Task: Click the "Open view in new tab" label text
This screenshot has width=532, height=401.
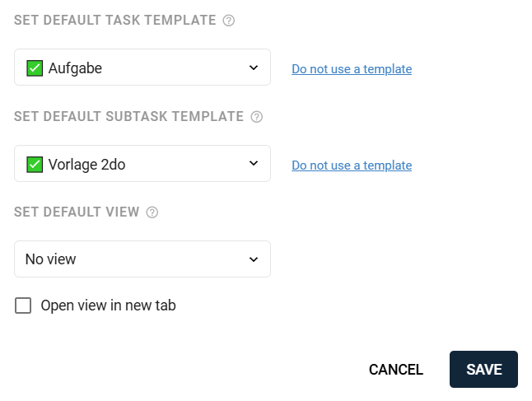Action: click(x=108, y=305)
